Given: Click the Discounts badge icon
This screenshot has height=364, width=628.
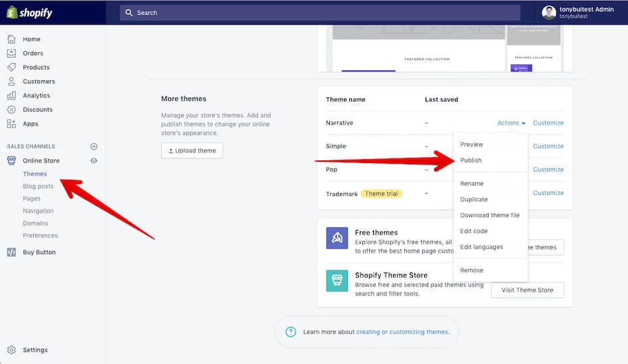Looking at the screenshot, I should (11, 109).
